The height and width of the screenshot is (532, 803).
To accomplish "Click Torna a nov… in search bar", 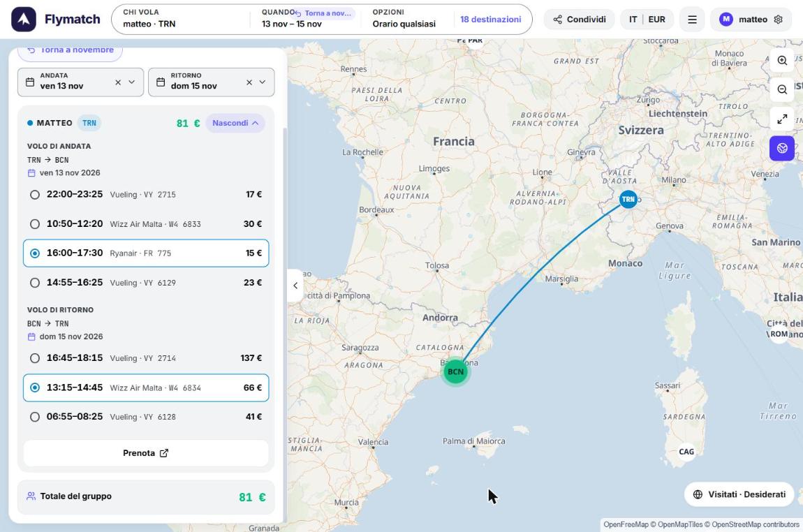I will click(324, 13).
